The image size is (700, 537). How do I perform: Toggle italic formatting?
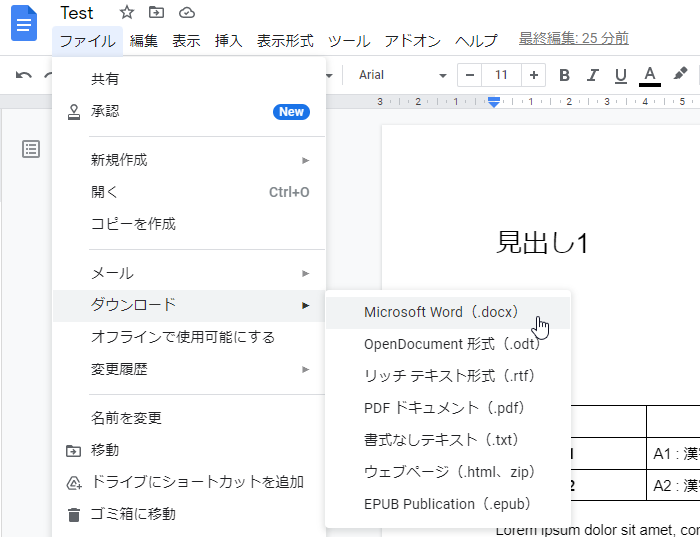point(592,75)
